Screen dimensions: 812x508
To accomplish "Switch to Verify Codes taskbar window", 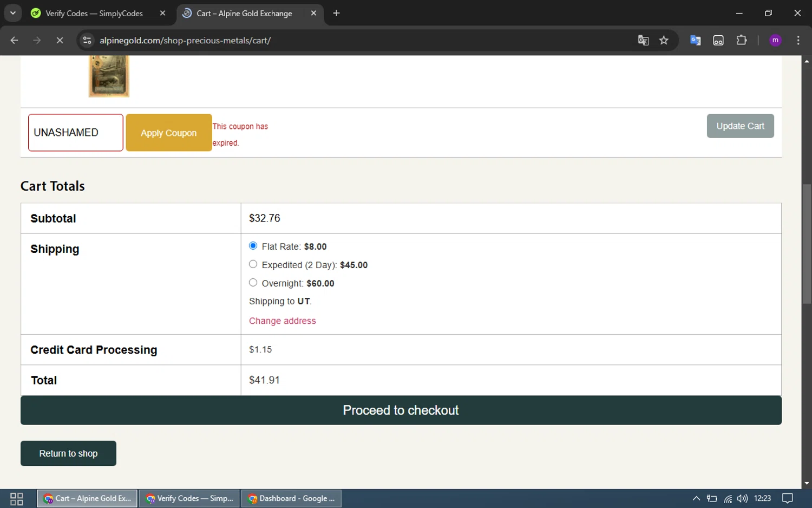I will [189, 499].
